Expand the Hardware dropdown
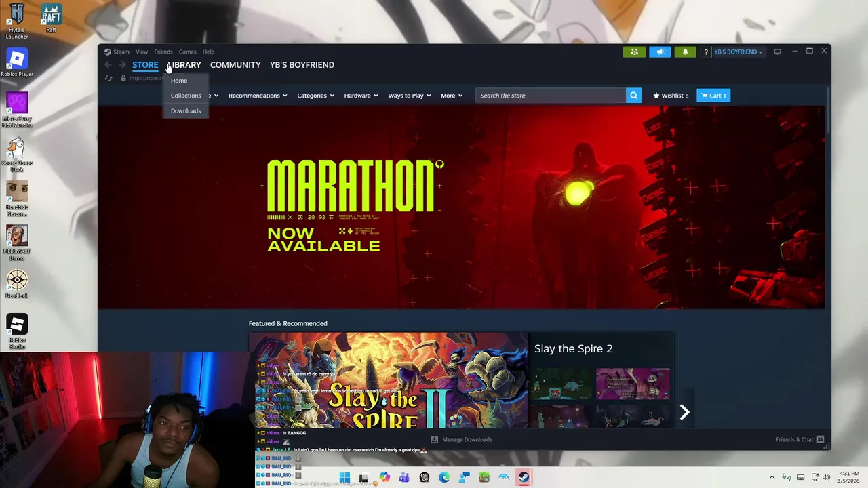This screenshot has width=868, height=488. tap(361, 96)
